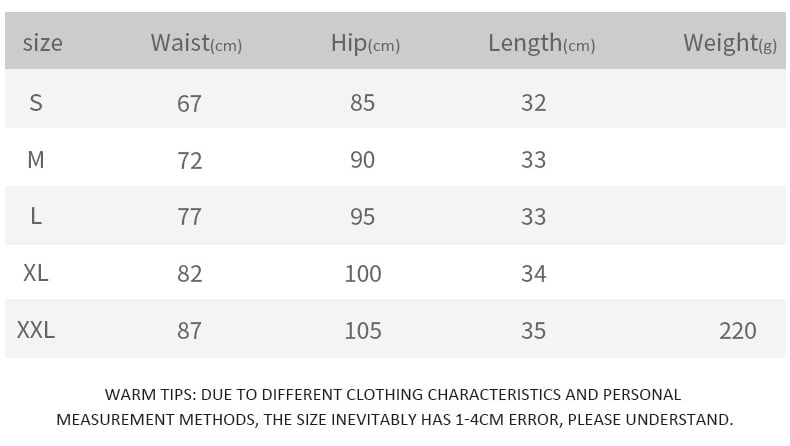Select the XL size row label
The width and height of the screenshot is (790, 446).
pyautogui.click(x=36, y=273)
